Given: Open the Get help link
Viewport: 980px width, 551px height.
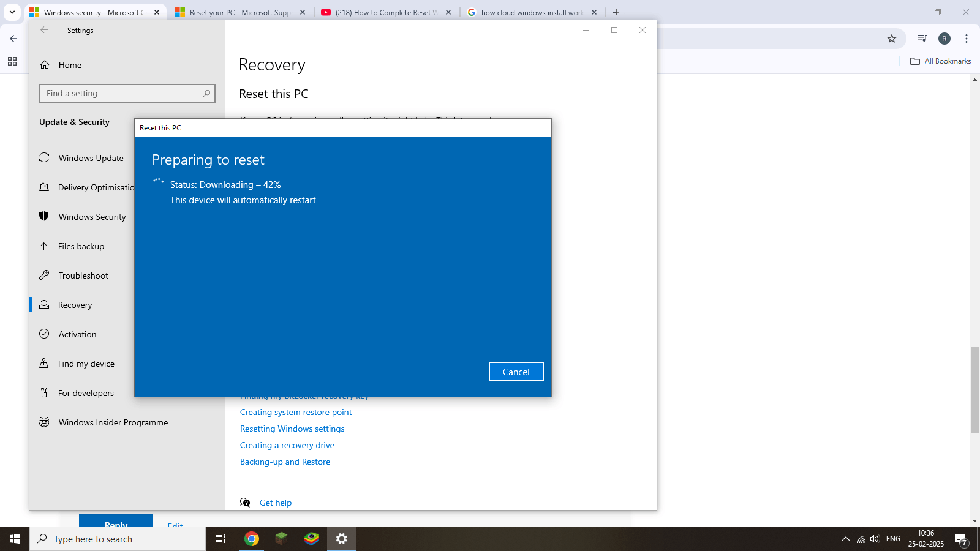Looking at the screenshot, I should tap(276, 503).
